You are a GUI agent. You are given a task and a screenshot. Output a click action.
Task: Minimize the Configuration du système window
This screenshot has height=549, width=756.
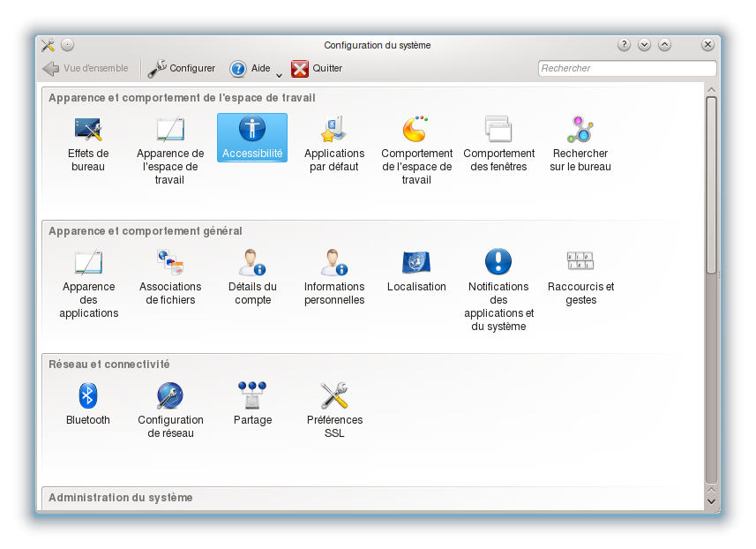click(x=644, y=45)
